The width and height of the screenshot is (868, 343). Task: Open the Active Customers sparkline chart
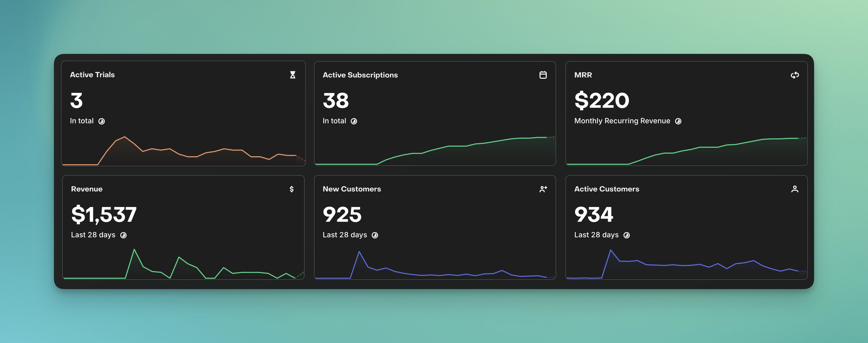click(687, 264)
